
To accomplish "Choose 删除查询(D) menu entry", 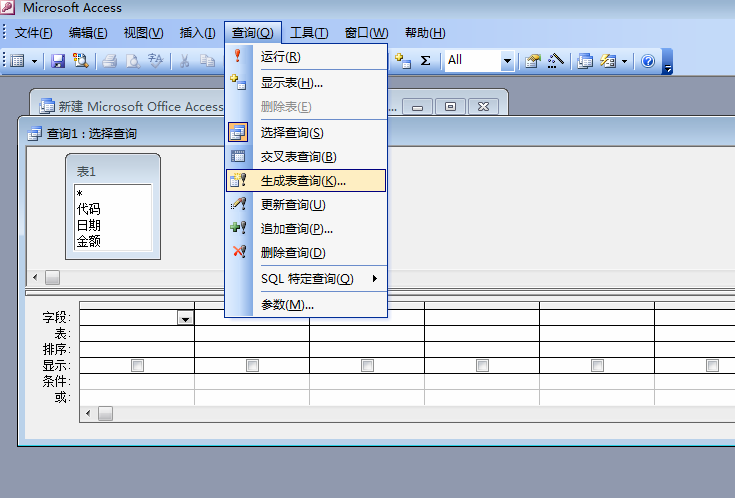I will tap(306, 253).
